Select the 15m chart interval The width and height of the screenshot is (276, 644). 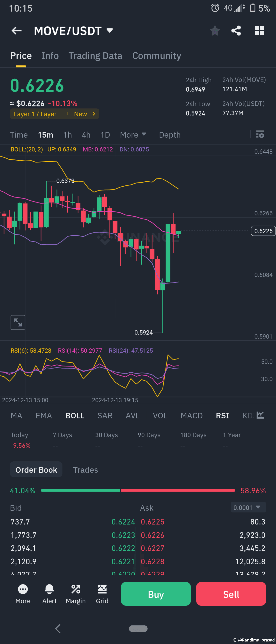(45, 135)
